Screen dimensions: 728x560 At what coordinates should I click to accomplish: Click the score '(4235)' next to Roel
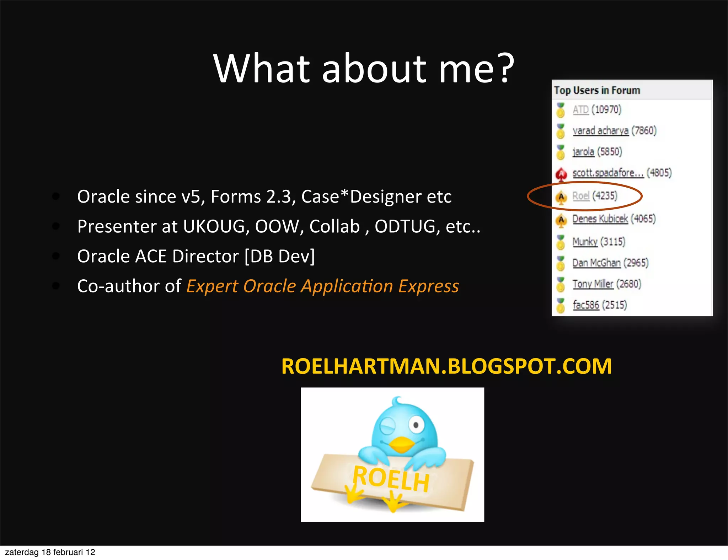coord(605,196)
